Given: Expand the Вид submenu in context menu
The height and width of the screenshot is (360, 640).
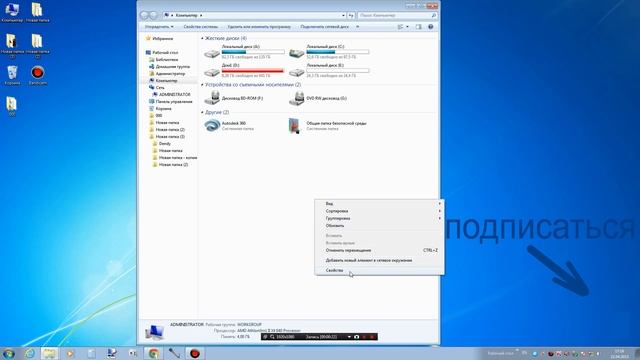Looking at the screenshot, I should (x=379, y=203).
